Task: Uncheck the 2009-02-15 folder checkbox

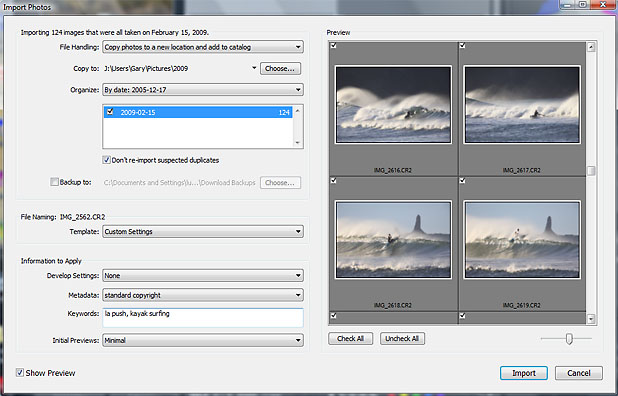Action: [x=110, y=112]
